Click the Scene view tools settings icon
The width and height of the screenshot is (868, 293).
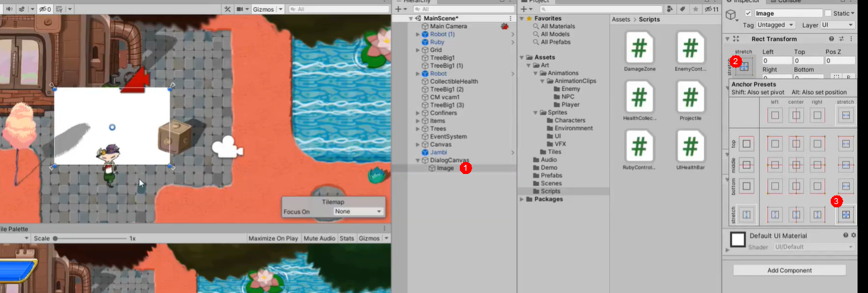[227, 9]
